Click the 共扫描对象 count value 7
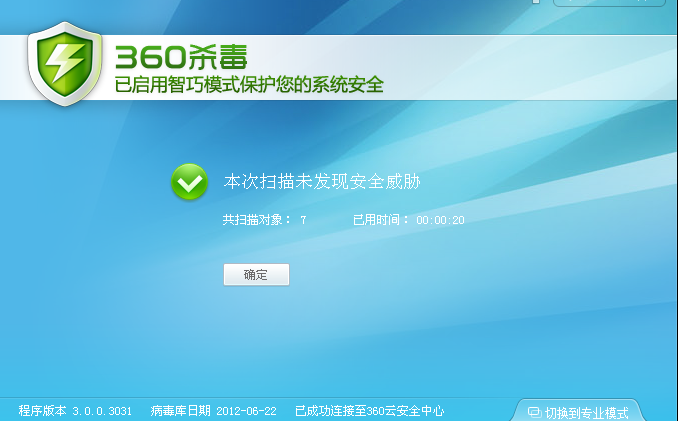 pyautogui.click(x=303, y=220)
